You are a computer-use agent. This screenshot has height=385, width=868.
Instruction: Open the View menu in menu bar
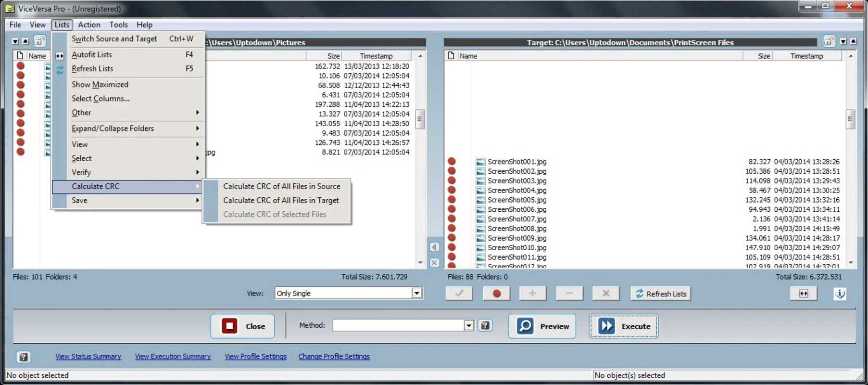[x=38, y=25]
